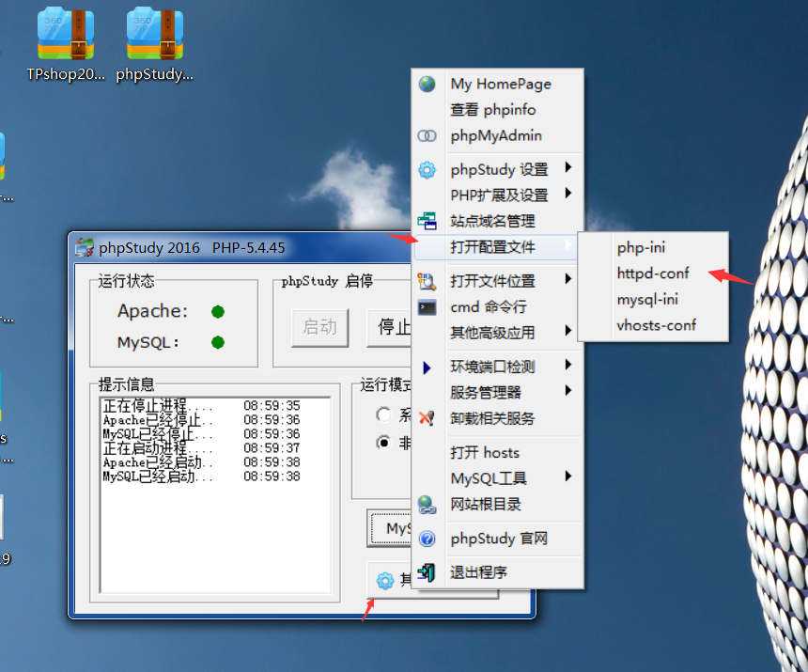Click the phpMyAdmin link-rings icon

click(427, 136)
